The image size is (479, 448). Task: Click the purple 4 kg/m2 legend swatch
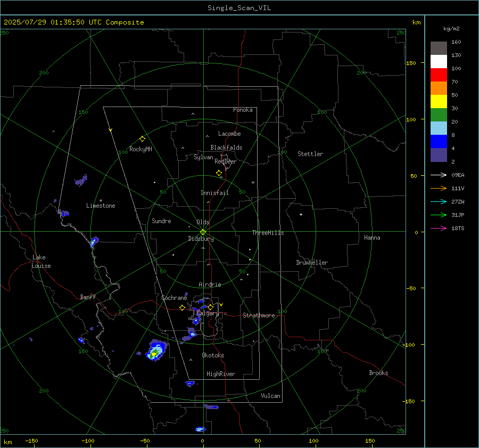pos(439,154)
